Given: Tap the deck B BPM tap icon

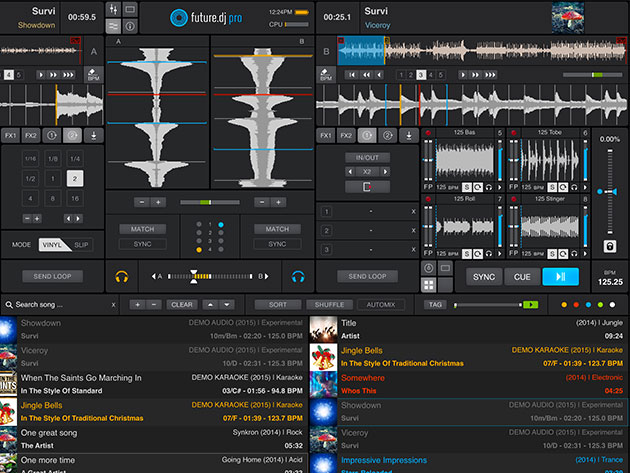Looking at the screenshot, I should pyautogui.click(x=326, y=74).
